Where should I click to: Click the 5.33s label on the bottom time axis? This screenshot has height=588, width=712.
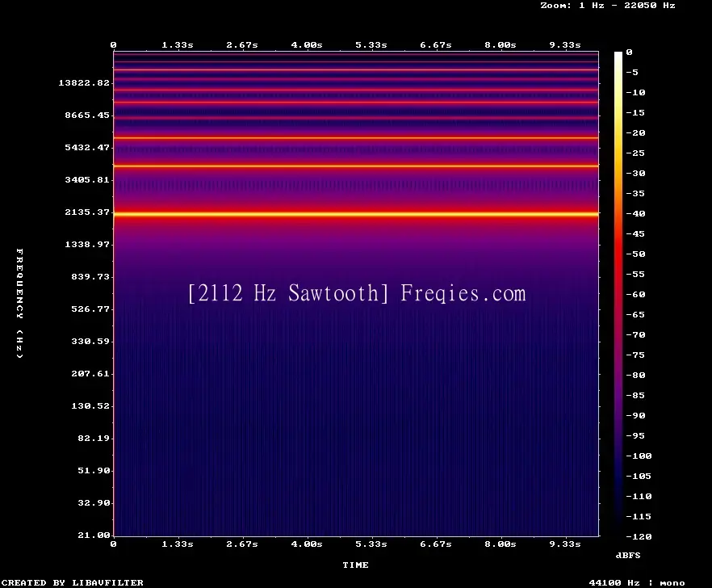pos(371,544)
